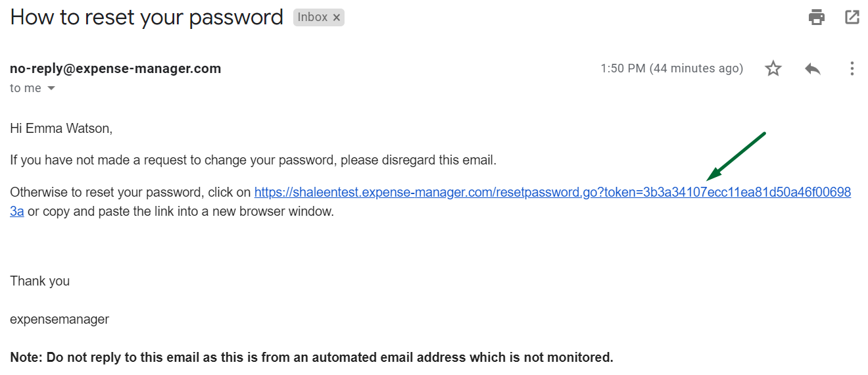Viewport: 868px width, 375px height.
Task: Open the three-dot More options menu
Action: [852, 68]
